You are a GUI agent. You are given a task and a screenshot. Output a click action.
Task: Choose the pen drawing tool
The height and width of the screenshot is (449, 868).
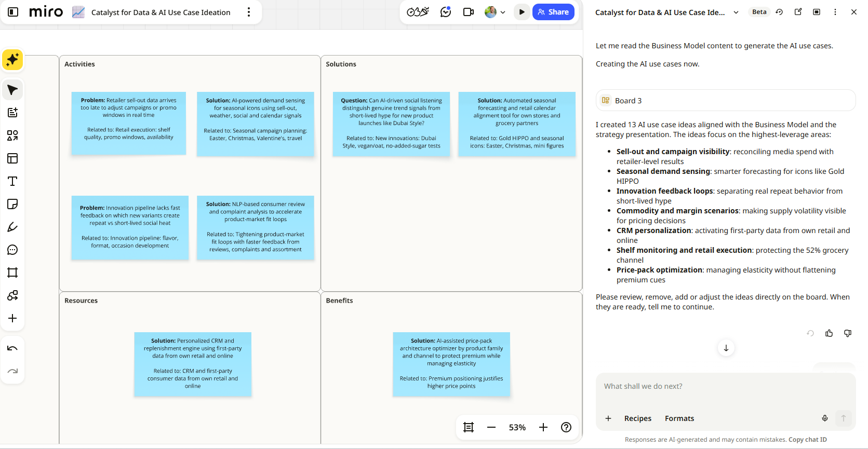(x=12, y=227)
